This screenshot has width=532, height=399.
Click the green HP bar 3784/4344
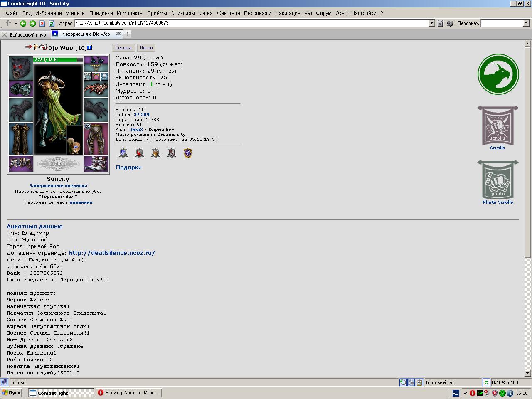[58, 59]
